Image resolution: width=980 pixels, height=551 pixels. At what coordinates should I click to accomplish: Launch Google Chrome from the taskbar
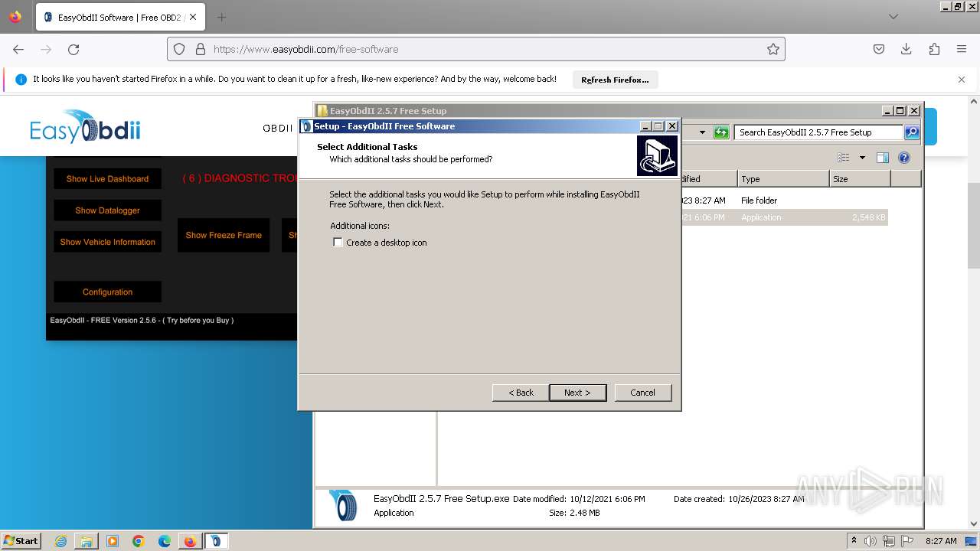click(139, 541)
